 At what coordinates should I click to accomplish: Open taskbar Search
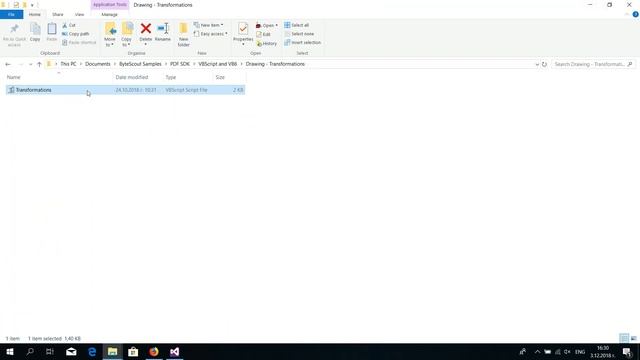(30, 351)
